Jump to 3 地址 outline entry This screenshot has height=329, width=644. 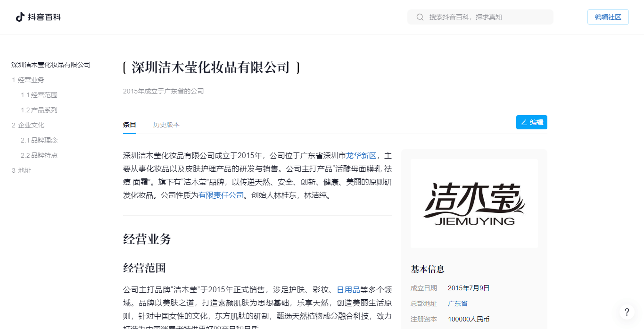click(x=21, y=170)
